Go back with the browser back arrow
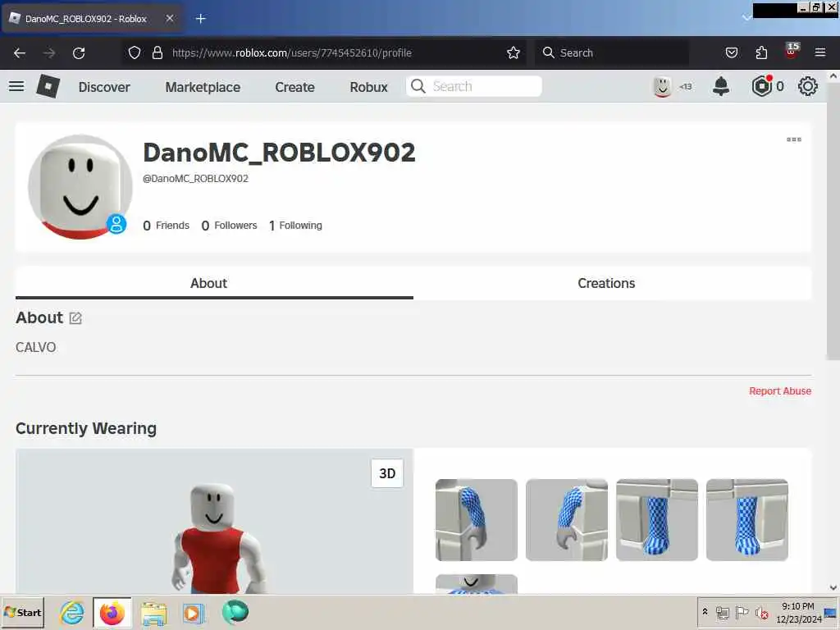The width and height of the screenshot is (840, 630). (x=20, y=53)
